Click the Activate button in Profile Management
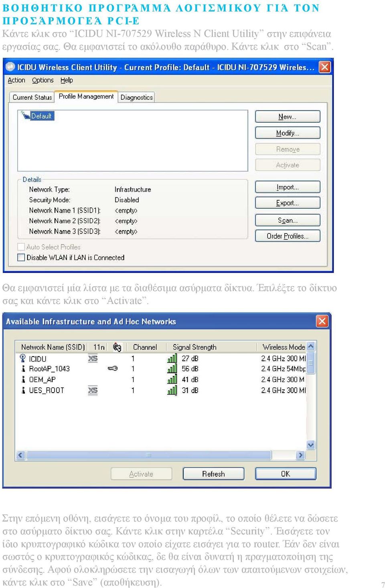 click(x=288, y=165)
